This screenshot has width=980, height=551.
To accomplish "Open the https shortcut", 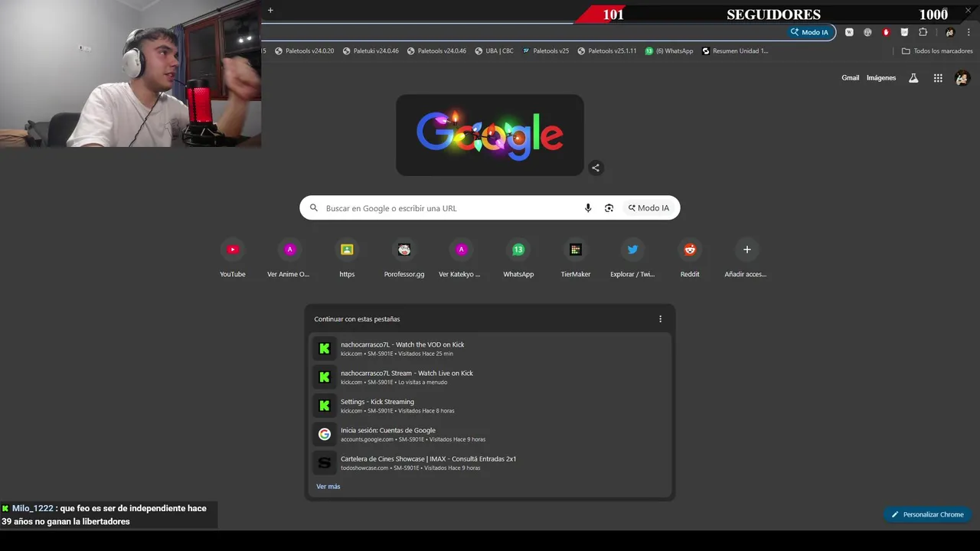I will point(347,259).
